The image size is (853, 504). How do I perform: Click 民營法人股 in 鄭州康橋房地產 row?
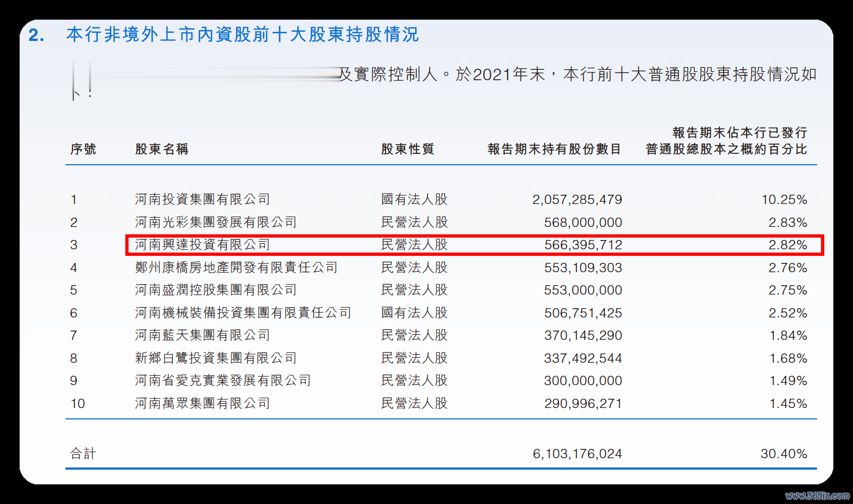(x=415, y=268)
